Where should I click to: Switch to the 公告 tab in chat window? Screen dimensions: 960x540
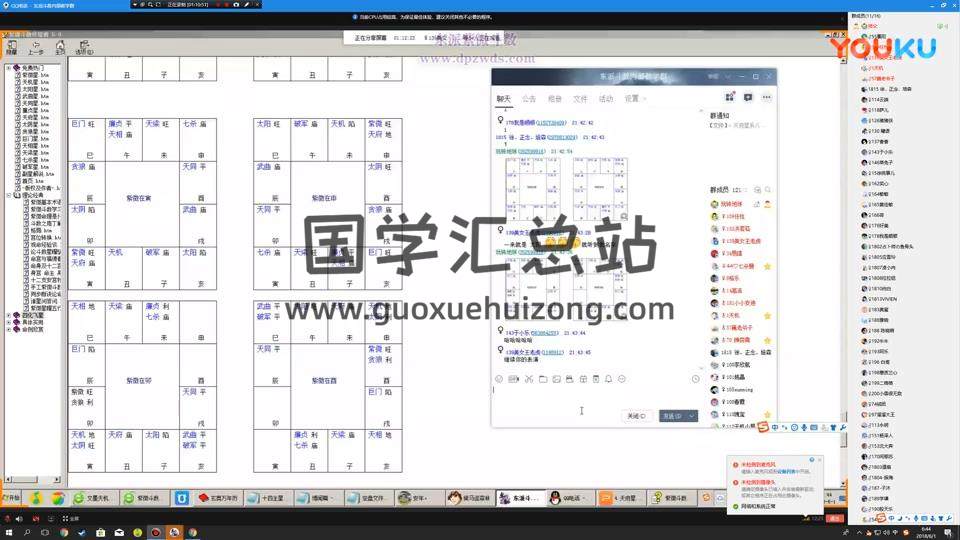coord(529,99)
